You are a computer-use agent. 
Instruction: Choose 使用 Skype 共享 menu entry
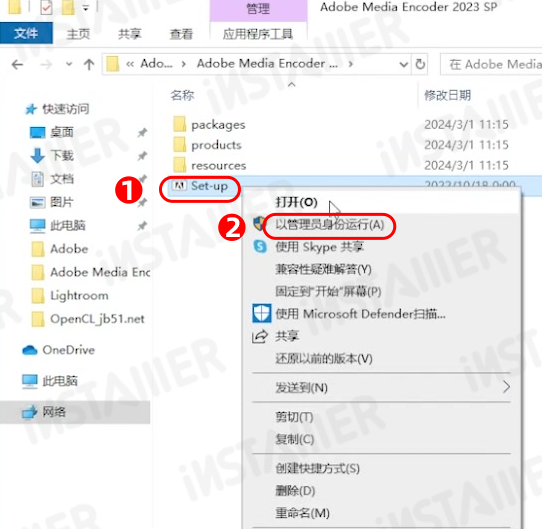click(319, 247)
